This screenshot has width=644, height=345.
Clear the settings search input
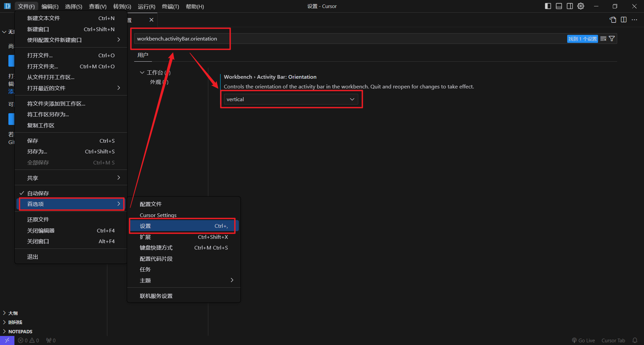[603, 39]
